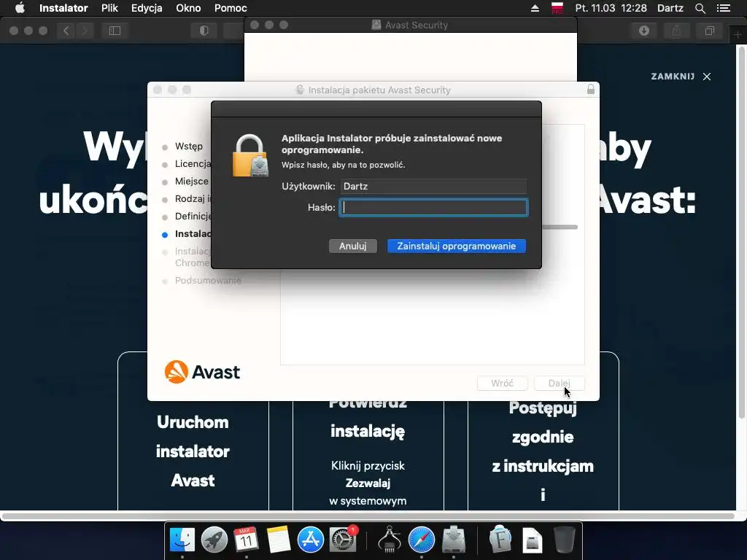Open the Okno menu
The image size is (747, 560).
pos(188,8)
